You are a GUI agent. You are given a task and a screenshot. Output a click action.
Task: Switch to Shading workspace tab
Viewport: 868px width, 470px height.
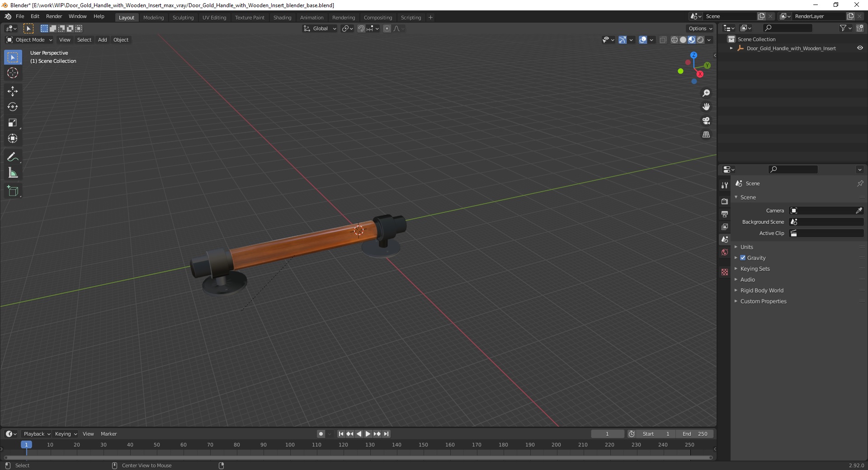click(x=282, y=18)
